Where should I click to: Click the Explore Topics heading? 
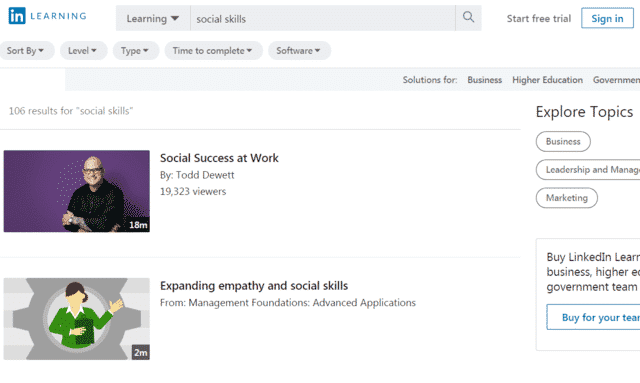coord(584,112)
